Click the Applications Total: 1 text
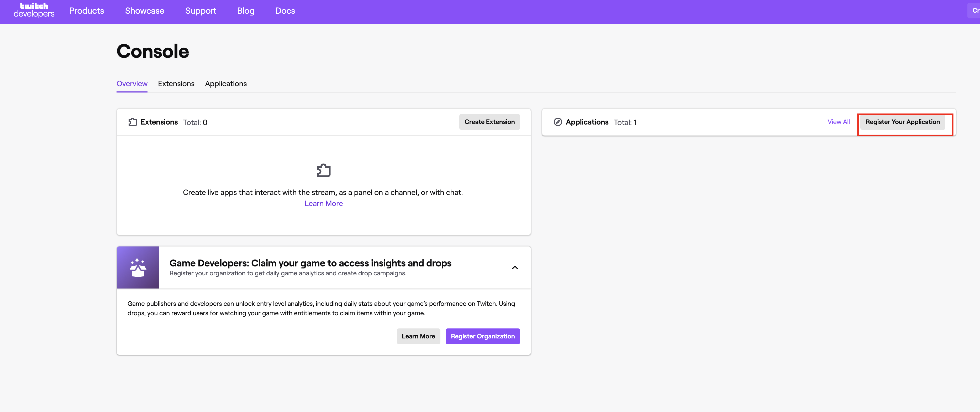 (625, 122)
